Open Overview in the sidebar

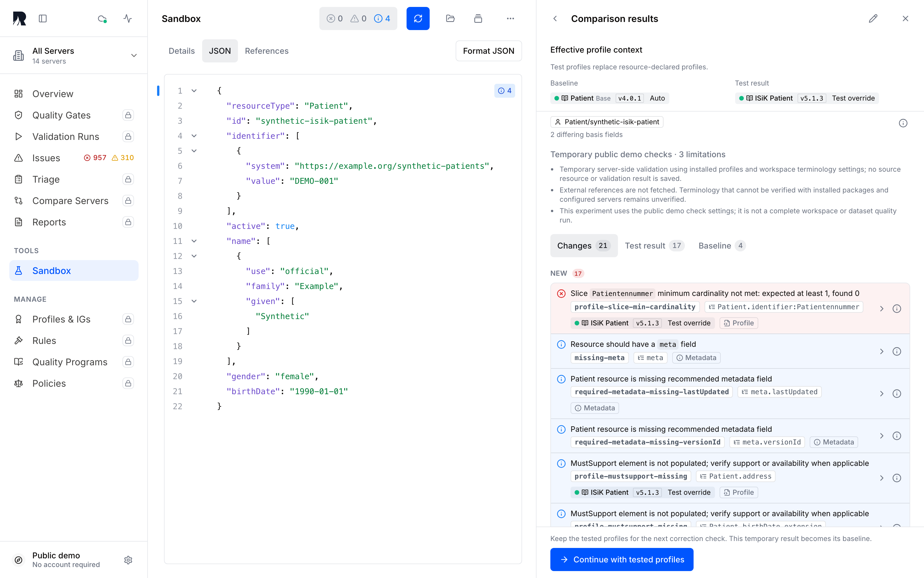[x=74, y=94]
